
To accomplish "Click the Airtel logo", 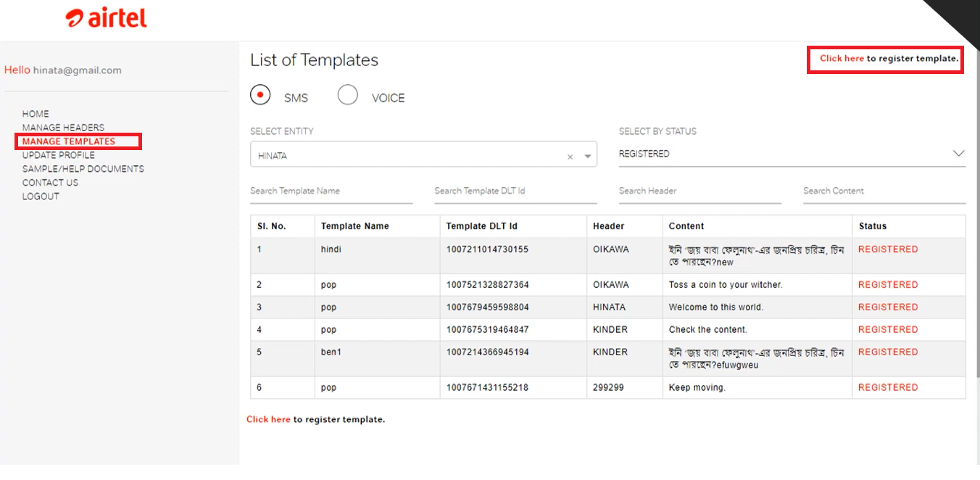I will click(x=106, y=18).
